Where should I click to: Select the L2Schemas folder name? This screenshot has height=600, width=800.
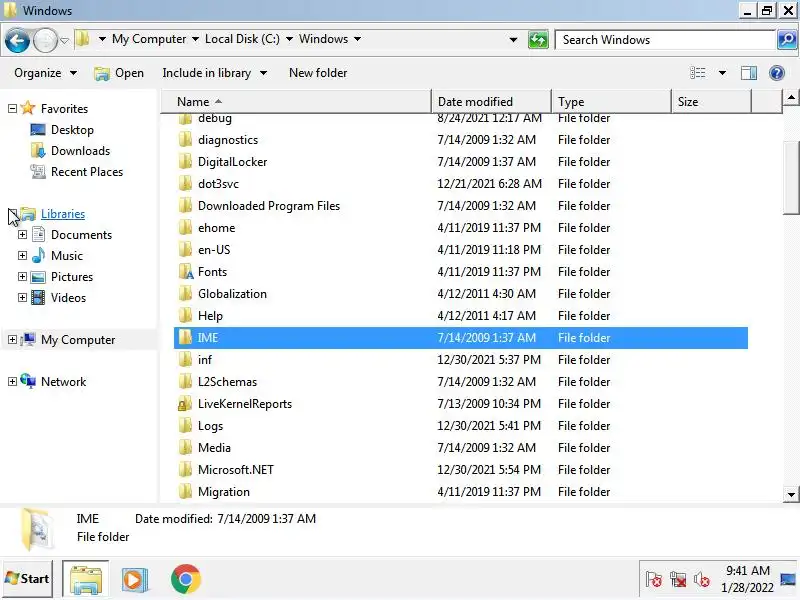coord(227,382)
